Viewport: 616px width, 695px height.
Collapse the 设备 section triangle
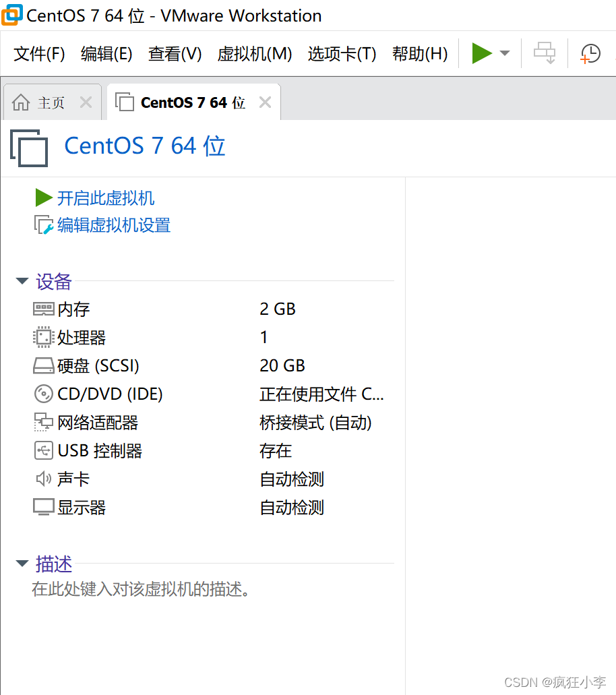point(22,280)
